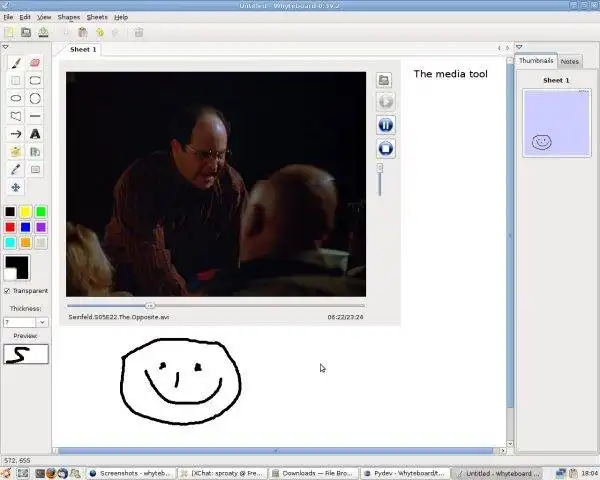Select the Eyedropper tool
The image size is (600, 480).
[16, 170]
